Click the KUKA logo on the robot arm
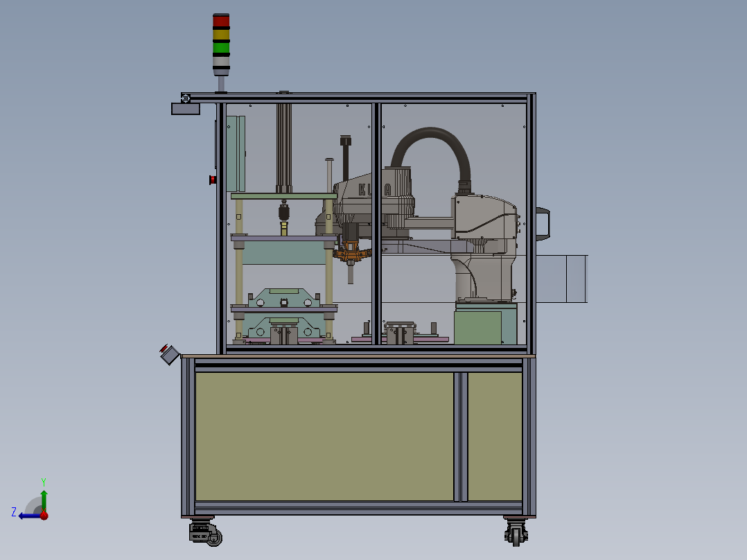The height and width of the screenshot is (560, 747). (x=375, y=190)
